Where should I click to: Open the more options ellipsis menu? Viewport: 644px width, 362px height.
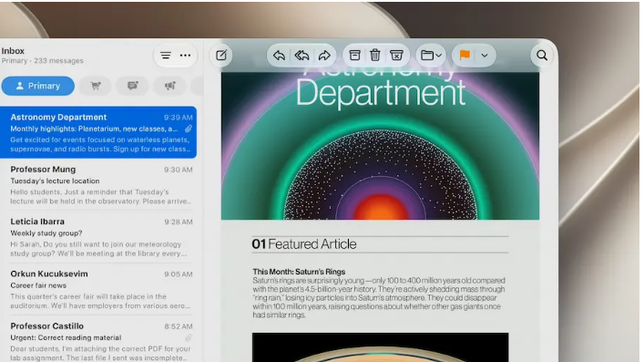coord(185,55)
